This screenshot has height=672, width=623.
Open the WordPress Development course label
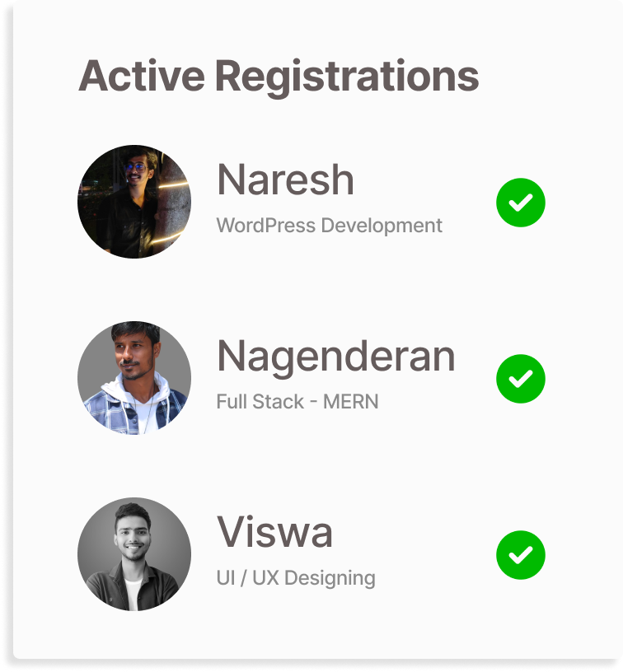coord(328,225)
